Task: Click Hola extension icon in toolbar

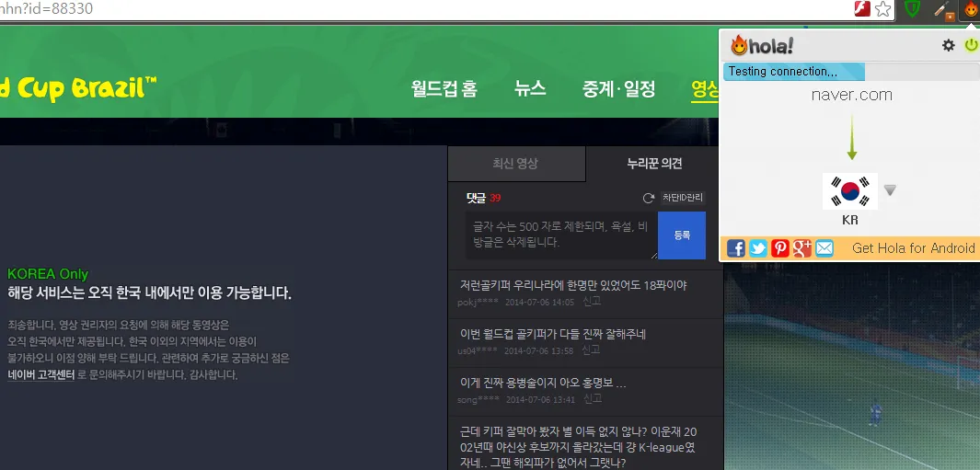Action: coord(970,9)
